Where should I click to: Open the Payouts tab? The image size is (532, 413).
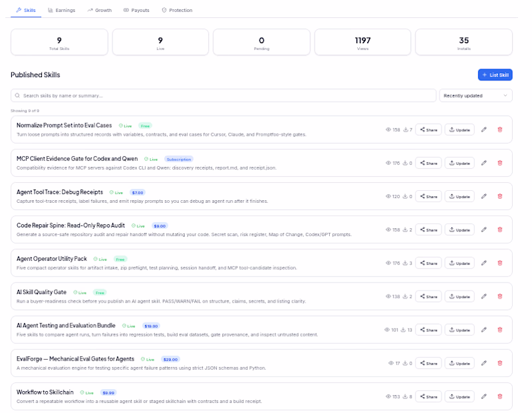[136, 10]
